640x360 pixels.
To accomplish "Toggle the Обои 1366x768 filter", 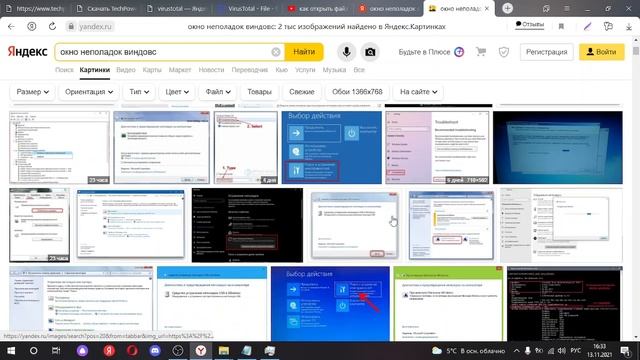I will tap(357, 92).
